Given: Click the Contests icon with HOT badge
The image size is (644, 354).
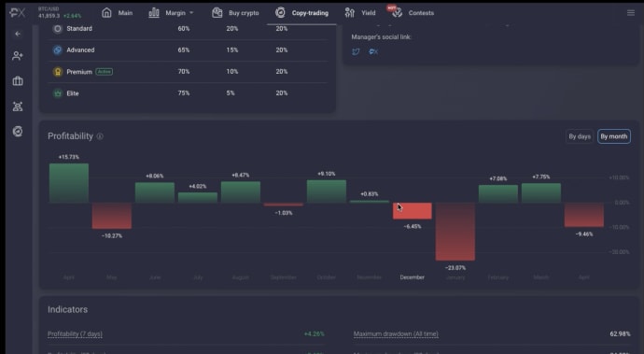Looking at the screenshot, I should pyautogui.click(x=396, y=12).
